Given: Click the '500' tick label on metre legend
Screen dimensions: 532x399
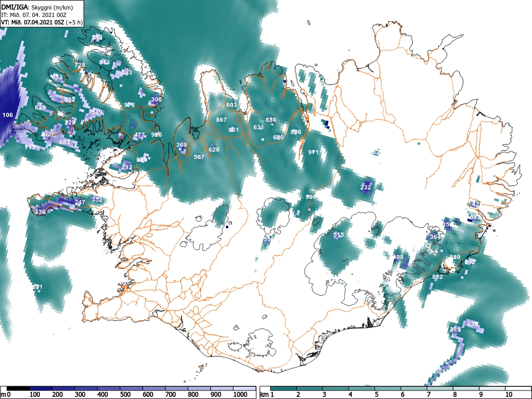Looking at the screenshot, I should [125, 395].
